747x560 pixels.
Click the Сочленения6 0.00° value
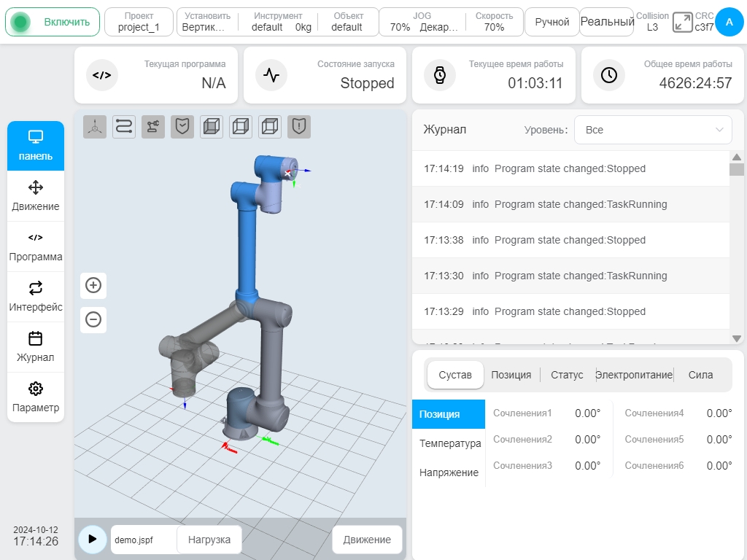pyautogui.click(x=719, y=466)
